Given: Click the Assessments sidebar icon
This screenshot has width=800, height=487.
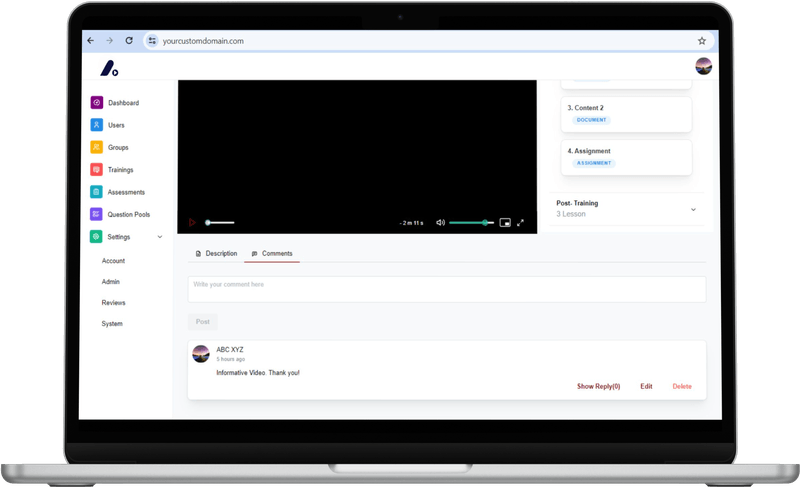Looking at the screenshot, I should coord(96,192).
